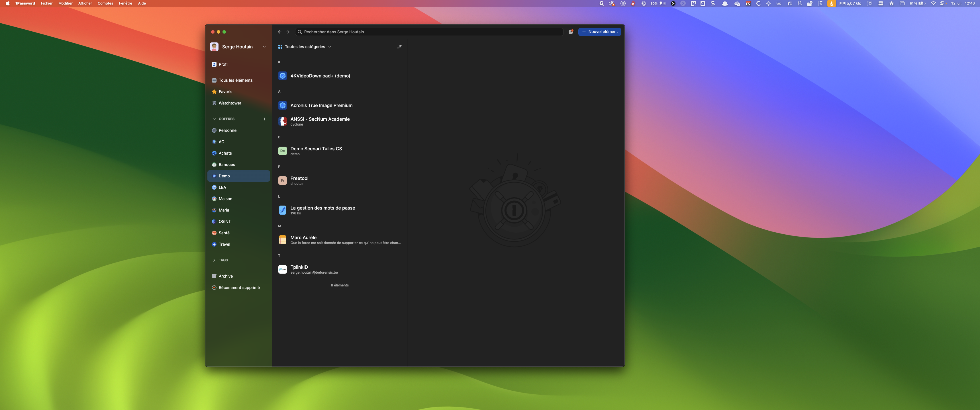Select the Demo vault
The image size is (980, 410).
click(238, 176)
